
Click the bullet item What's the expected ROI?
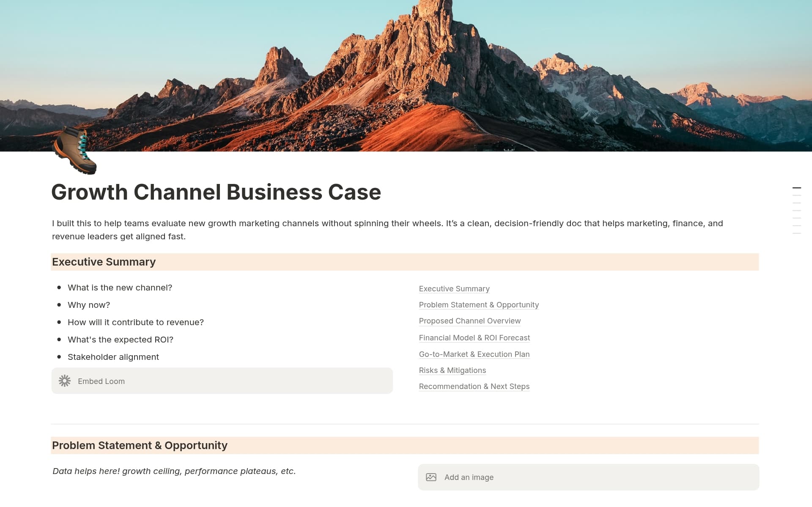coord(121,339)
